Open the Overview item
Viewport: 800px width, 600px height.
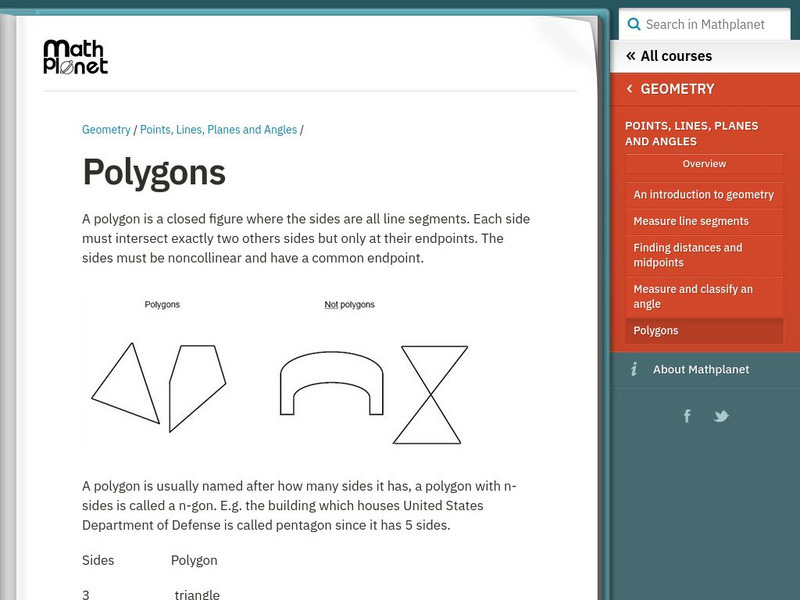(x=704, y=164)
